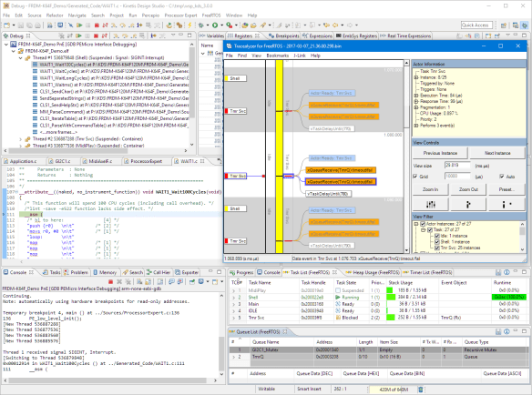The image size is (532, 395).
Task: Click Terminate in the main toolbar
Action: [x=97, y=25]
